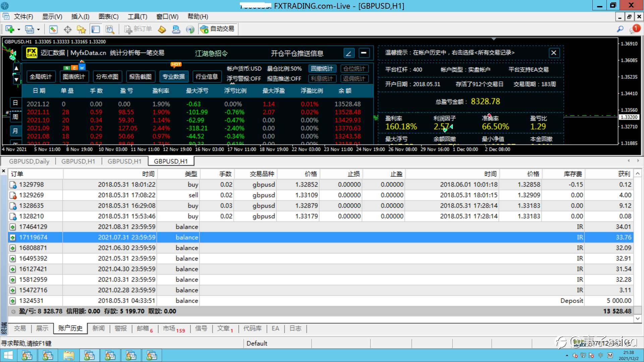
Task: Open the Market Watch toolbar icon
Action: pyautogui.click(x=53, y=29)
